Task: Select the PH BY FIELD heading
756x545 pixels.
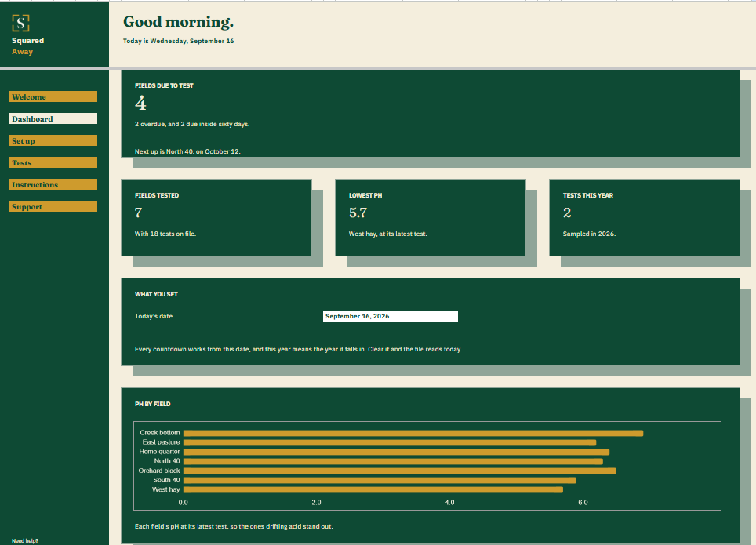Action: point(152,404)
